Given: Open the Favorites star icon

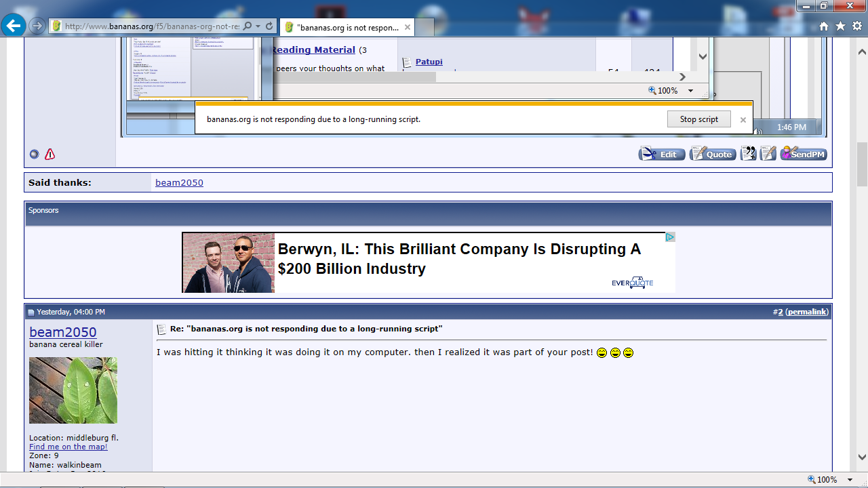Looking at the screenshot, I should pyautogui.click(x=840, y=26).
